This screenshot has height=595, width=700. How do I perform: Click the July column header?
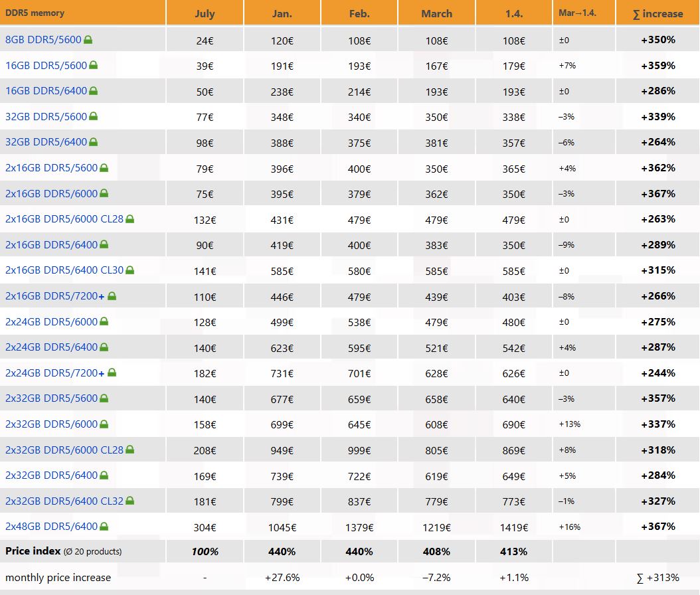pyautogui.click(x=205, y=13)
